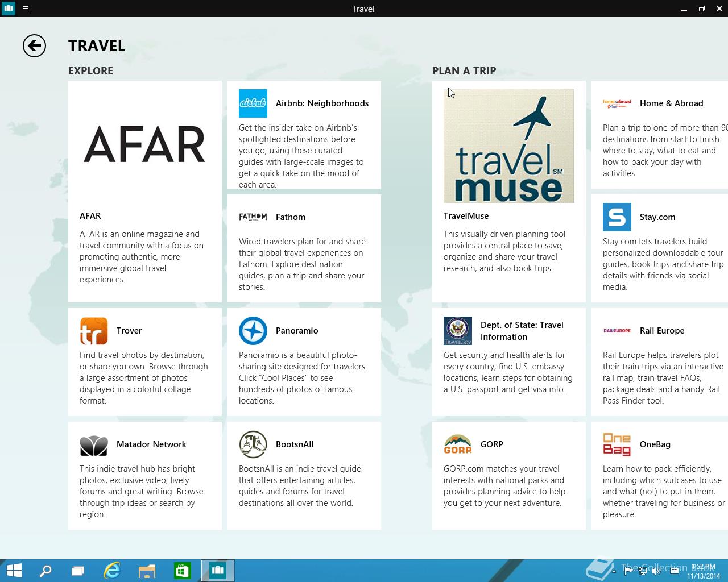Select the OneBag title text
Viewport: 728px width, 582px height.
[x=655, y=444]
